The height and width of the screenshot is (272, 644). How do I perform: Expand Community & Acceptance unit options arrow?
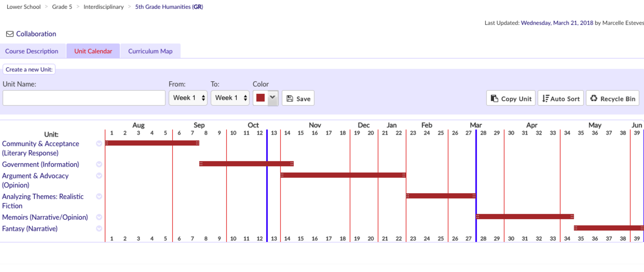tap(99, 144)
